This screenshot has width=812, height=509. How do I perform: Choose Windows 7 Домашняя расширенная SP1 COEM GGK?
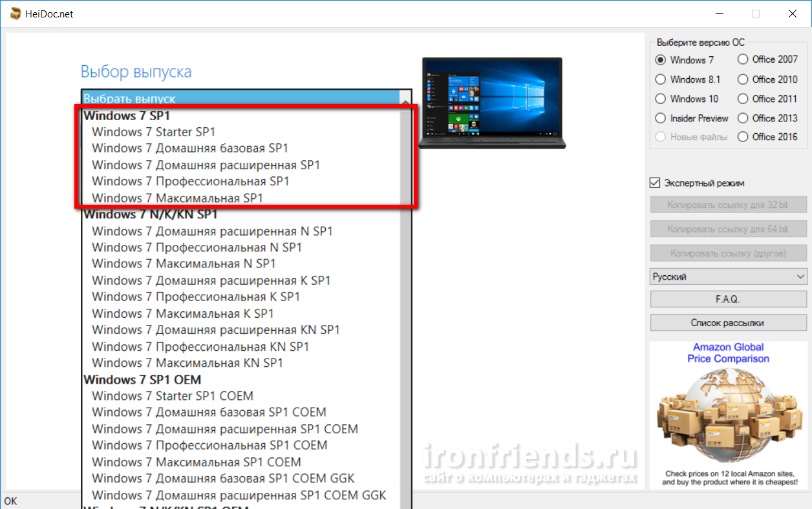[240, 495]
